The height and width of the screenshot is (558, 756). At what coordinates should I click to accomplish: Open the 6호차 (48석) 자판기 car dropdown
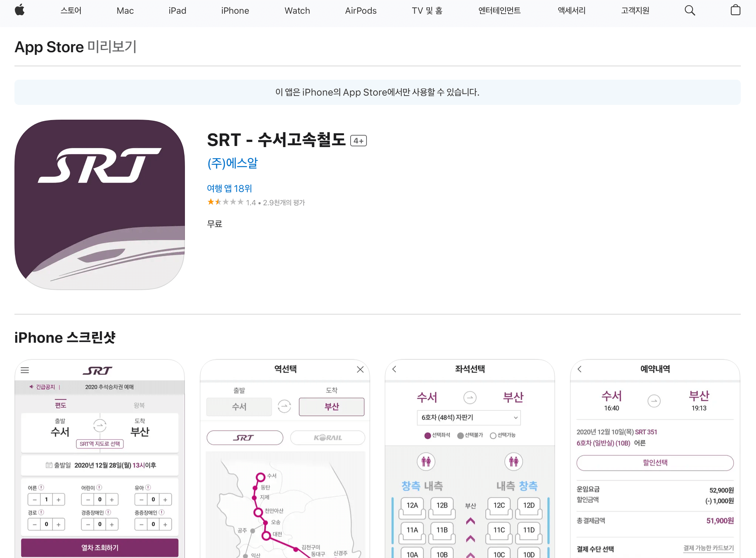(469, 418)
